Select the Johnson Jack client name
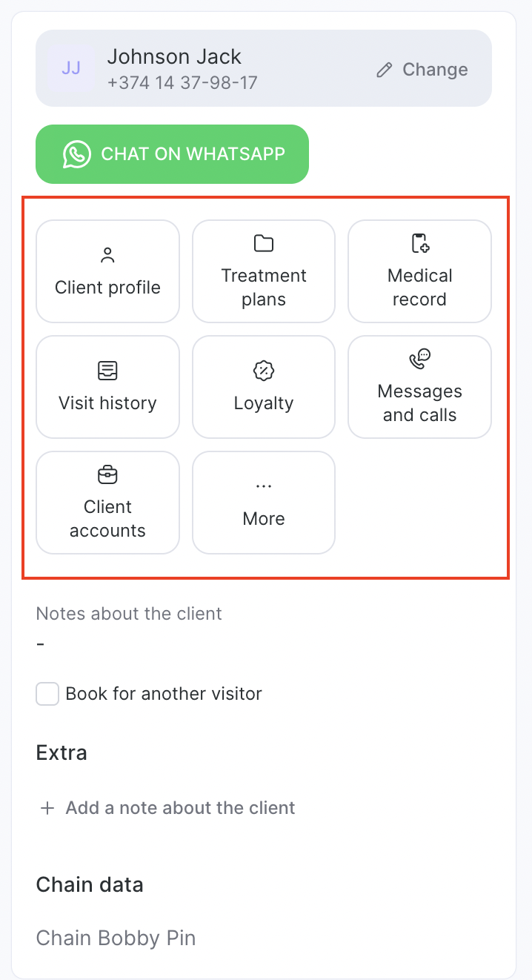This screenshot has width=532, height=980. (174, 56)
